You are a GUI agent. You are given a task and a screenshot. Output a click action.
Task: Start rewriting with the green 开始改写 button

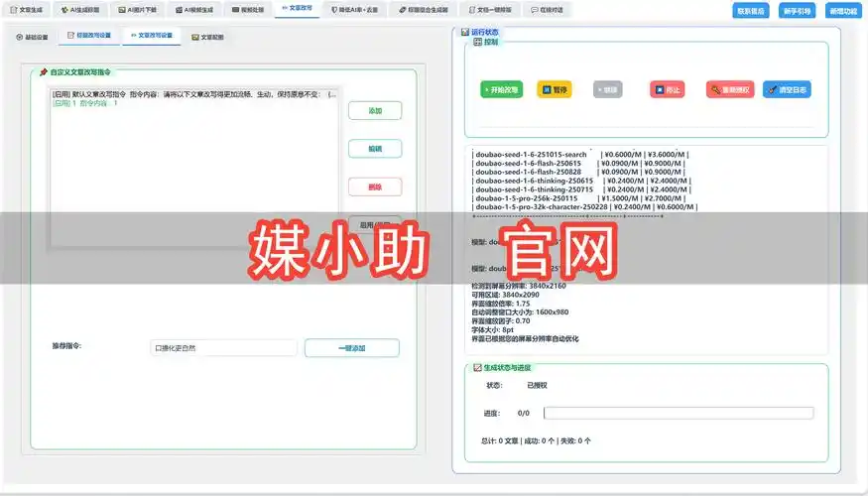502,89
